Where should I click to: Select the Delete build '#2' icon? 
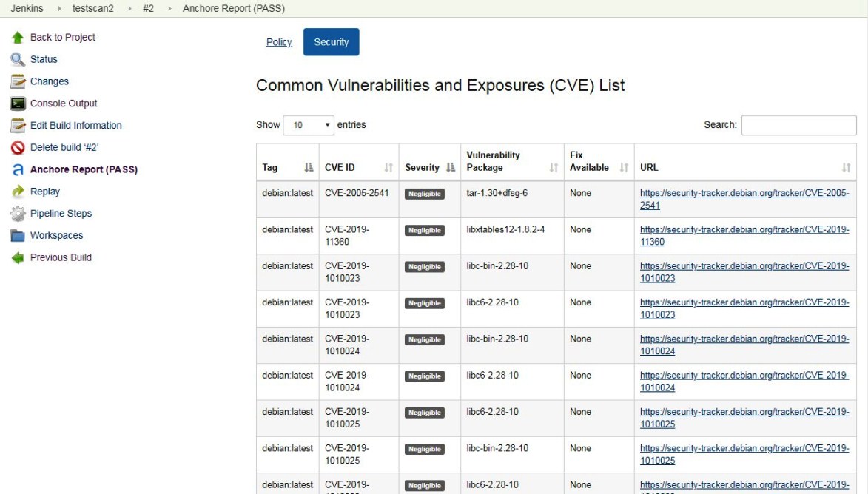tap(16, 147)
